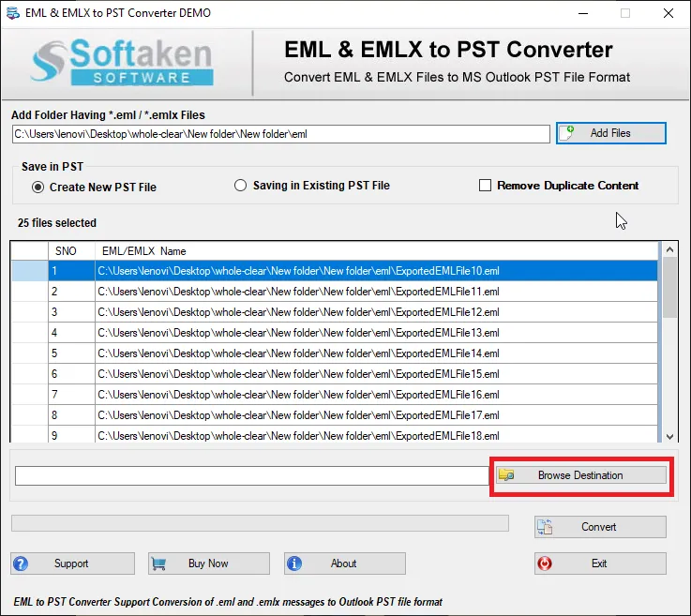Viewport: 691px width, 616px height.
Task: Click SNO cell number 1
Action: 71,271
